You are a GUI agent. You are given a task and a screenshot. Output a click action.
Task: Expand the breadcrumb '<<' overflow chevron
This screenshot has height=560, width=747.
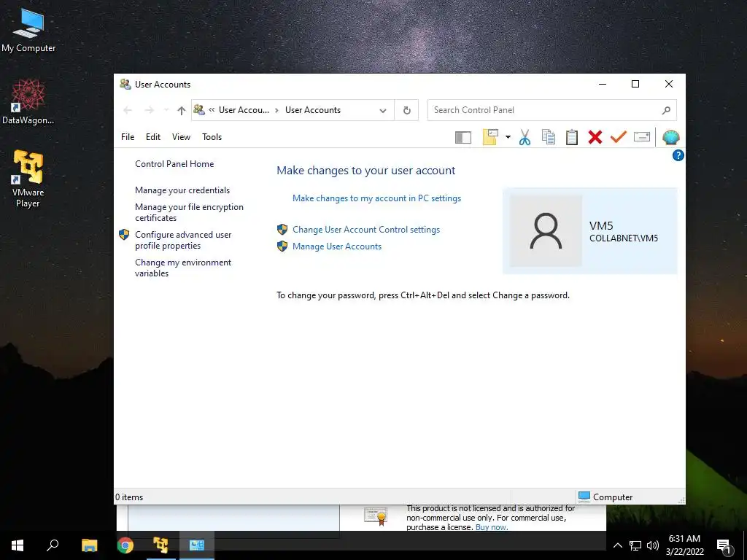point(212,110)
